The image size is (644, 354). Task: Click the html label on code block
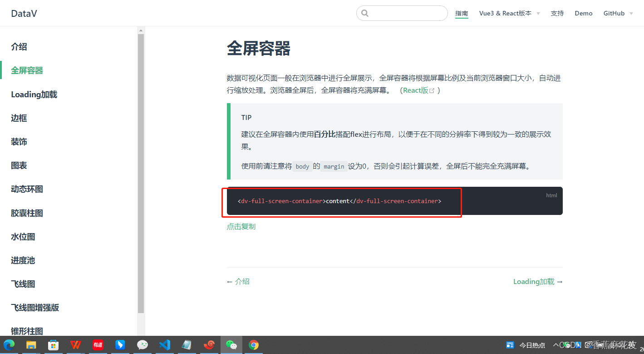(x=551, y=195)
